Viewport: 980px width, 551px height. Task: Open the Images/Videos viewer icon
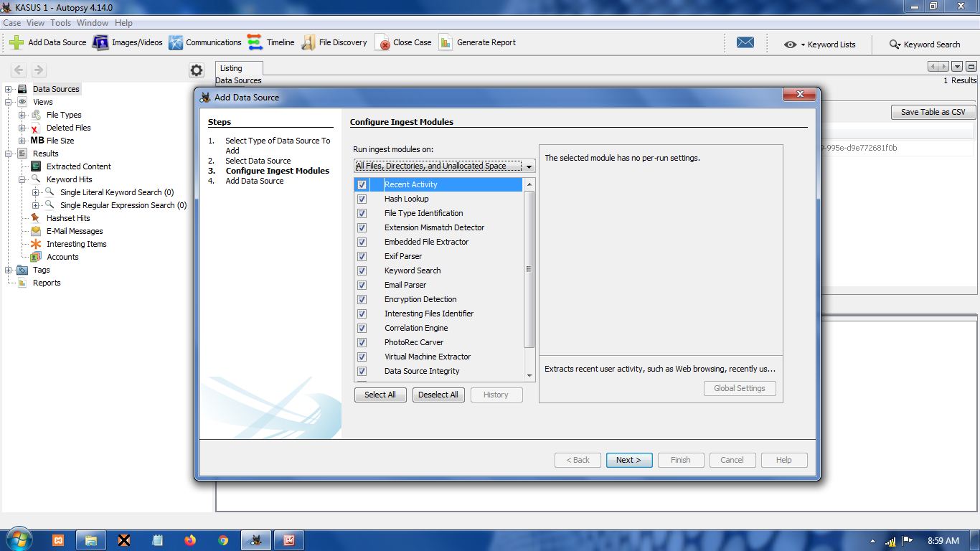(100, 42)
